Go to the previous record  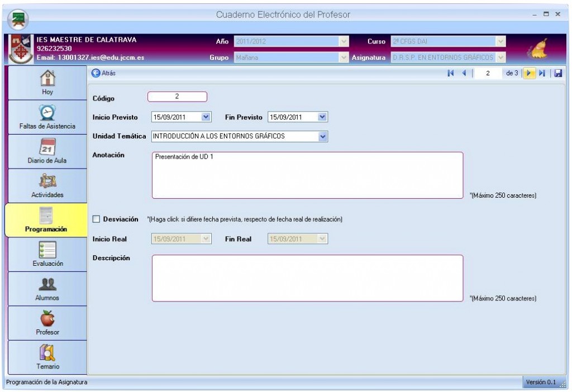(x=464, y=73)
